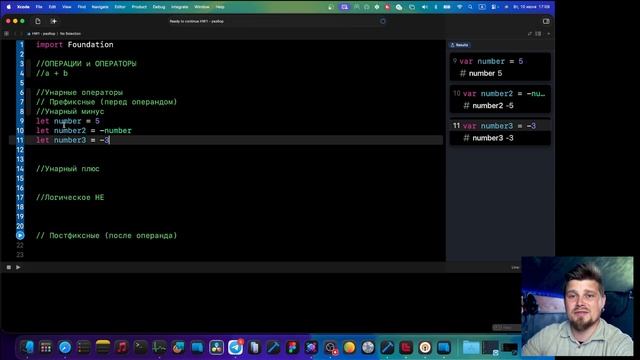The height and width of the screenshot is (360, 640).
Task: Click the 'number3 -3' result value
Action: click(493, 138)
